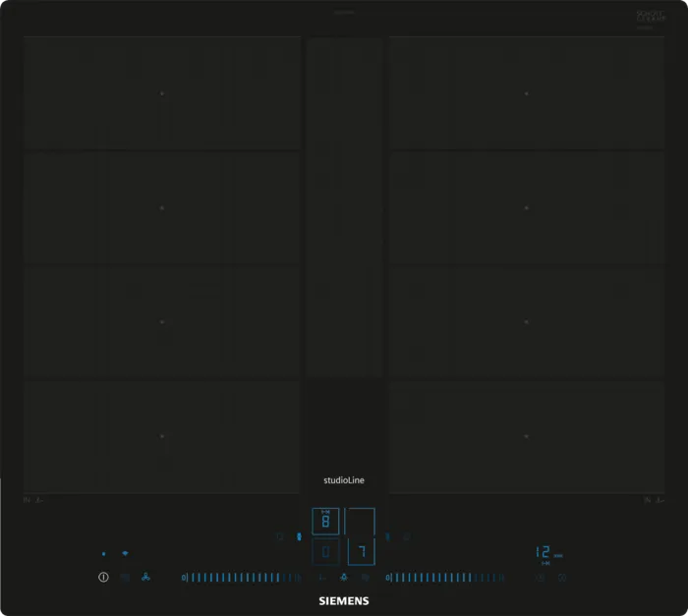
Task: Tap the timer display showing 12
Action: 544,553
